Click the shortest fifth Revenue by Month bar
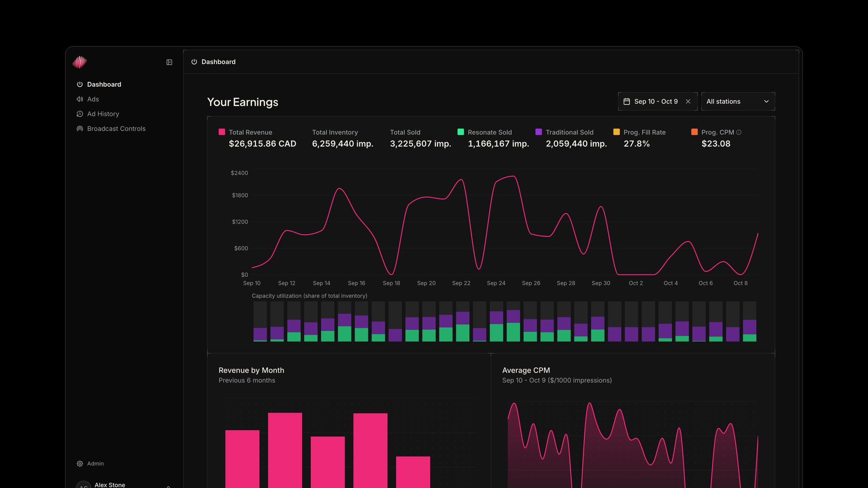This screenshot has width=868, height=488. pyautogui.click(x=413, y=472)
